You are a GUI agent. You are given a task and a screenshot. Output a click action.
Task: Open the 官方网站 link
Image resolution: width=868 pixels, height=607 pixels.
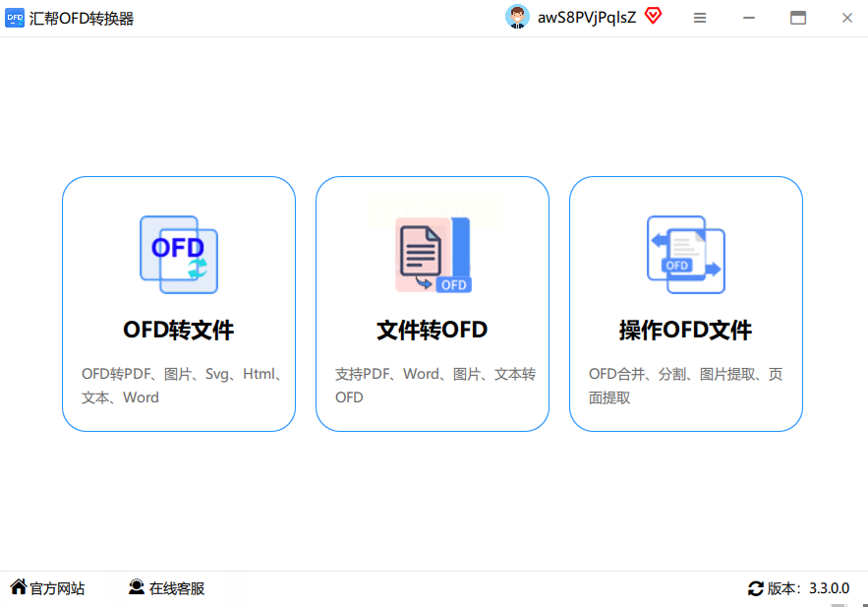click(47, 587)
